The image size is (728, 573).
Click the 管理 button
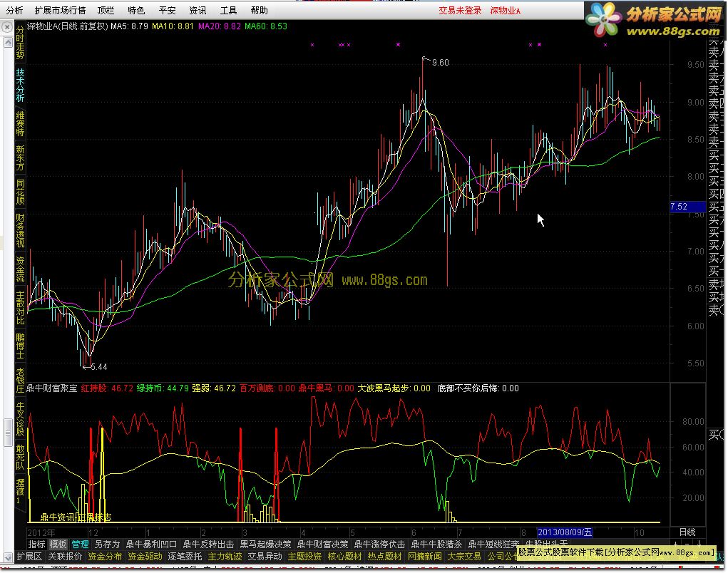[x=80, y=544]
